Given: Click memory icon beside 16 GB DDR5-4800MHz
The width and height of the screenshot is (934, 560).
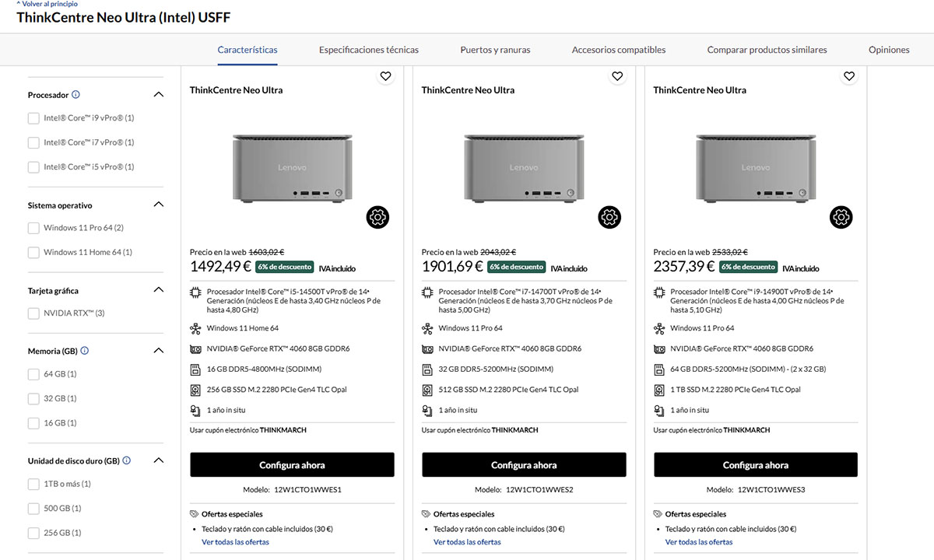Looking at the screenshot, I should [x=195, y=369].
